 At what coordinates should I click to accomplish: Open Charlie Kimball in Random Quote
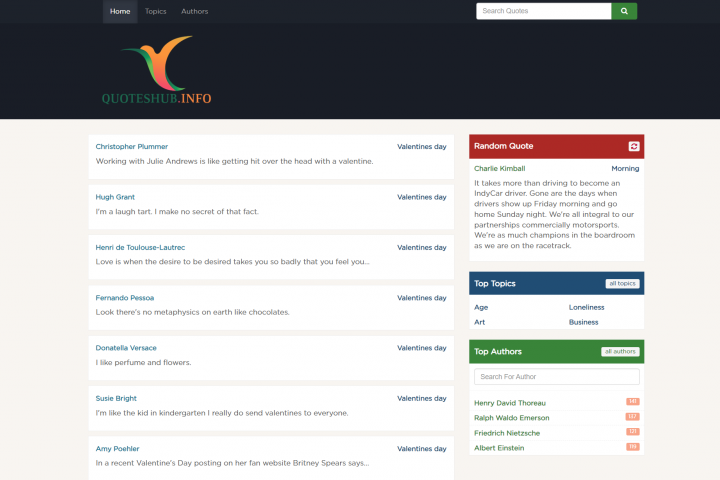500,169
